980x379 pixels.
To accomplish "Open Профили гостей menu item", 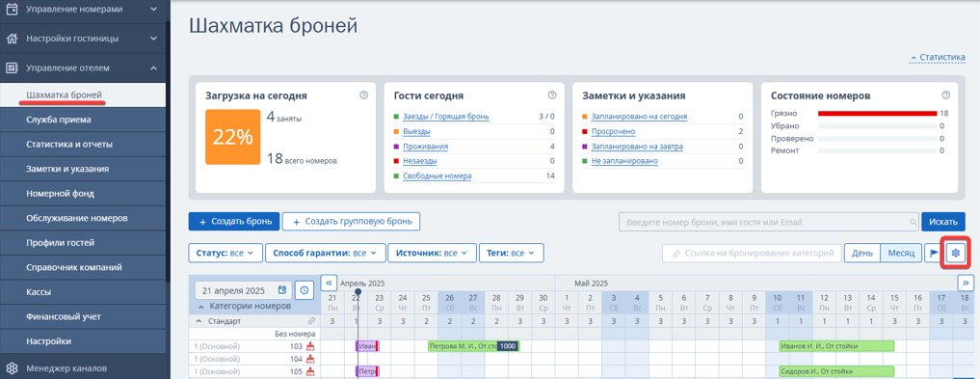I will [x=83, y=243].
